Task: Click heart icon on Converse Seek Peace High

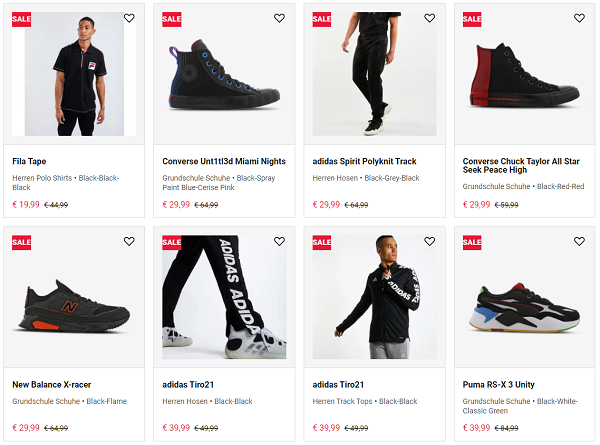Action: pyautogui.click(x=580, y=18)
